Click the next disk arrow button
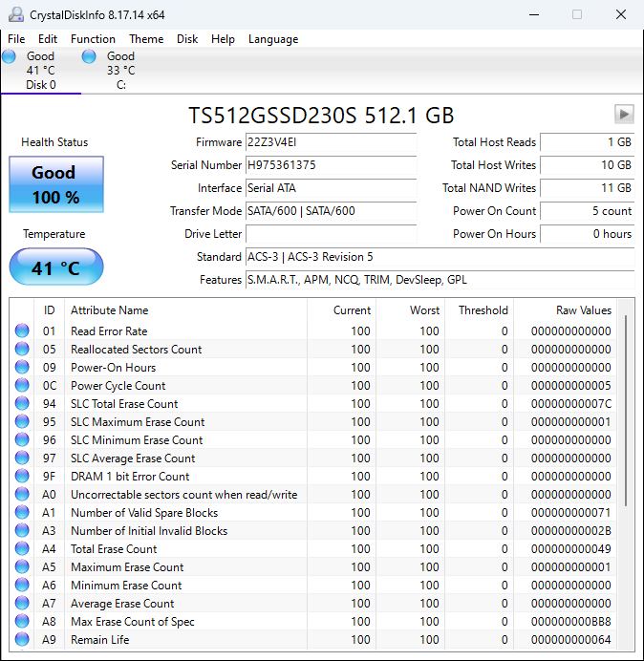 coord(624,115)
